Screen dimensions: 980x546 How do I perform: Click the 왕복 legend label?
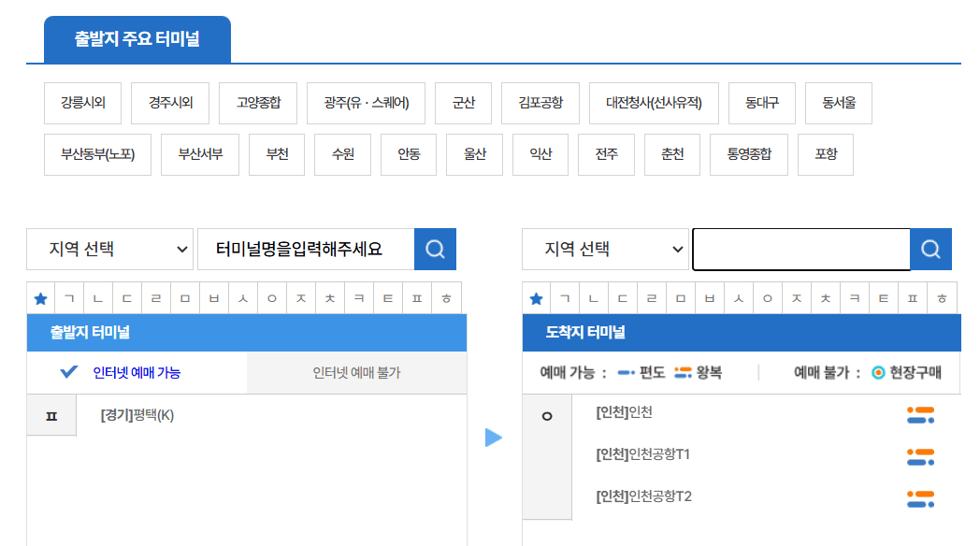point(710,373)
